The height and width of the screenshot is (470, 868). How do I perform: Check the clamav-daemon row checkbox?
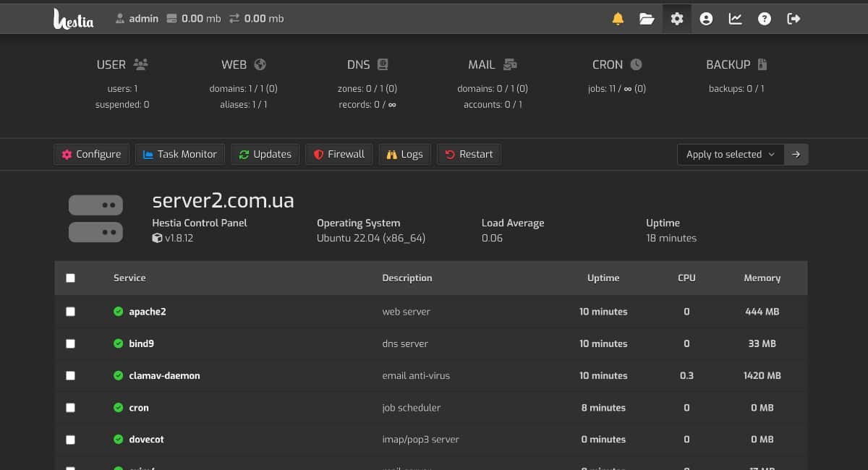click(70, 376)
